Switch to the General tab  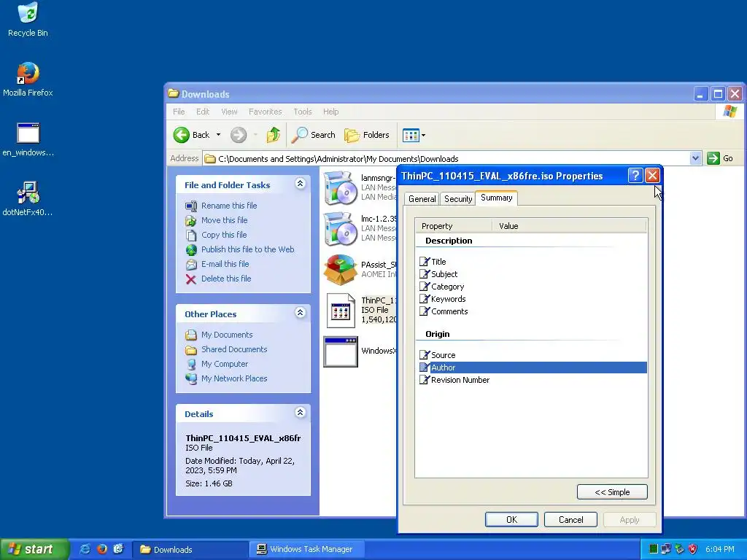(422, 199)
